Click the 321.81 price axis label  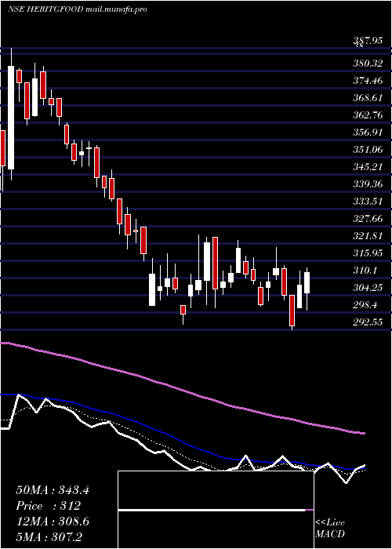pos(368,235)
